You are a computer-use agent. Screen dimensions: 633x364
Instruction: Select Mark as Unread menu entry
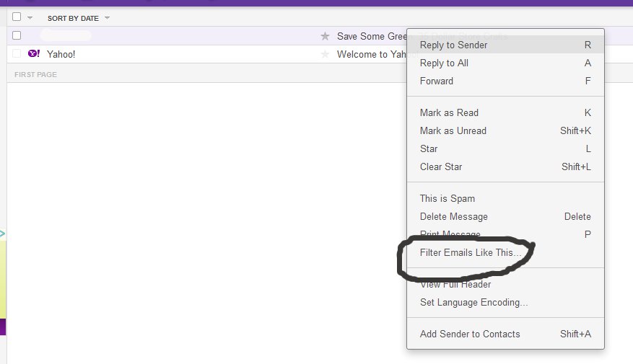pos(505,130)
